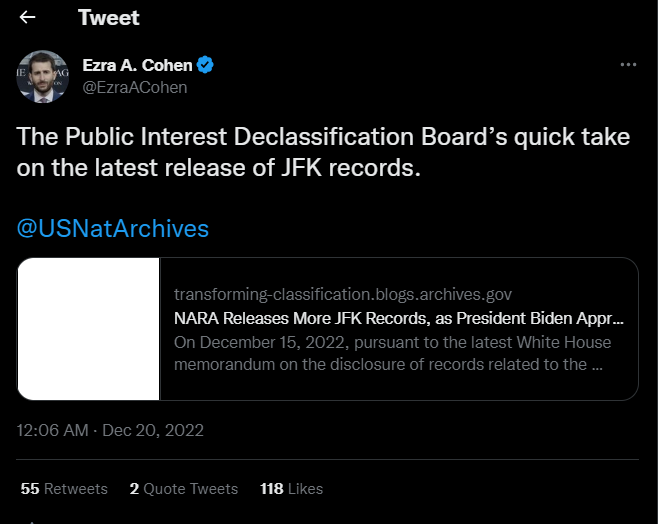This screenshot has width=658, height=524.
Task: Open the @EzraACohen handle
Action: [x=135, y=88]
